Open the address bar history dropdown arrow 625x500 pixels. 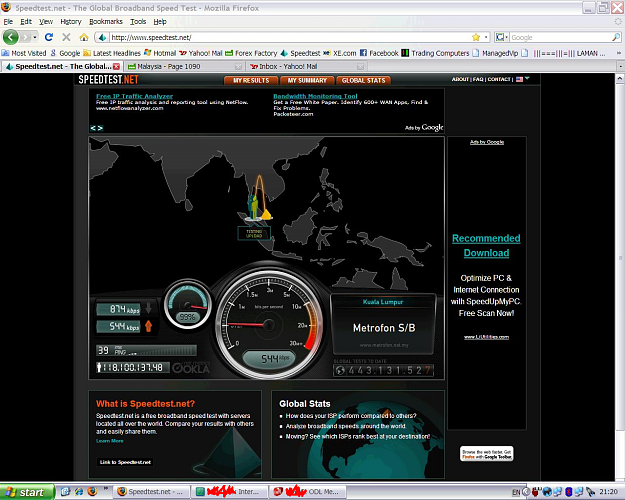(486, 37)
